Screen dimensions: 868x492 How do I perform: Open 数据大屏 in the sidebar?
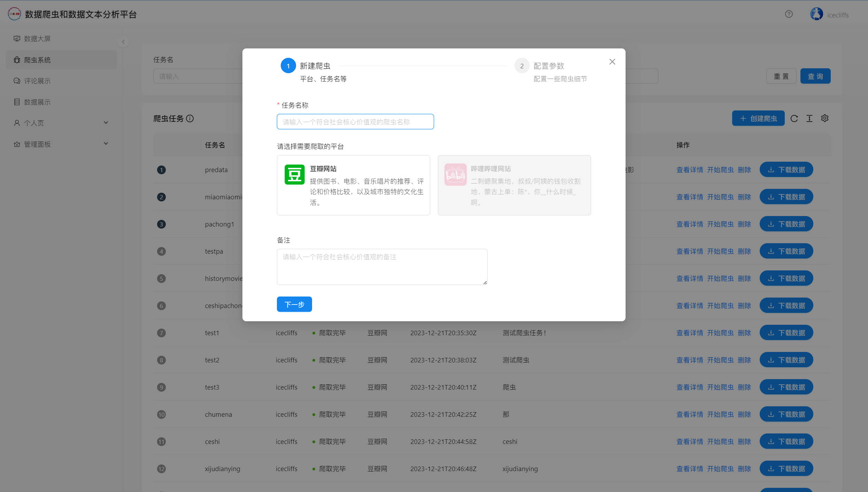tap(37, 39)
